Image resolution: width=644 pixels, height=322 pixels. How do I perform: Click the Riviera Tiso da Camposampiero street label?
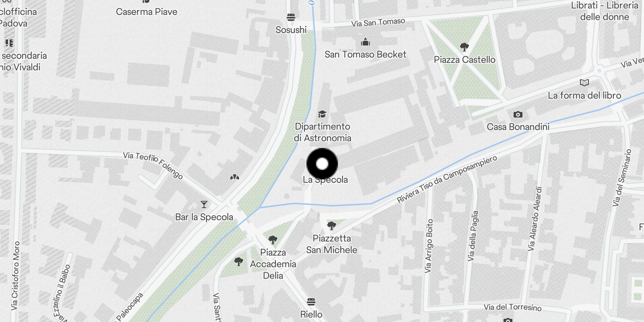447,179
